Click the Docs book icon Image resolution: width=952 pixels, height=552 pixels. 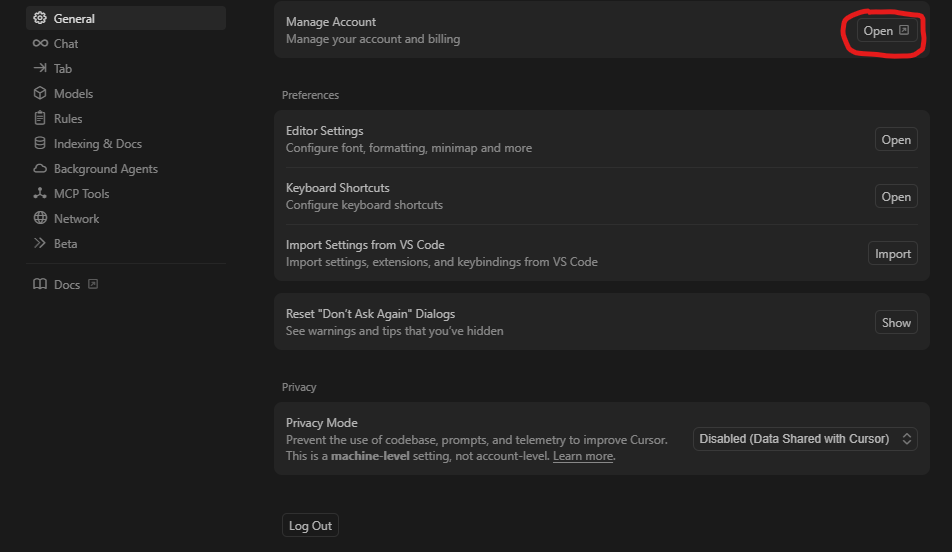tap(40, 284)
